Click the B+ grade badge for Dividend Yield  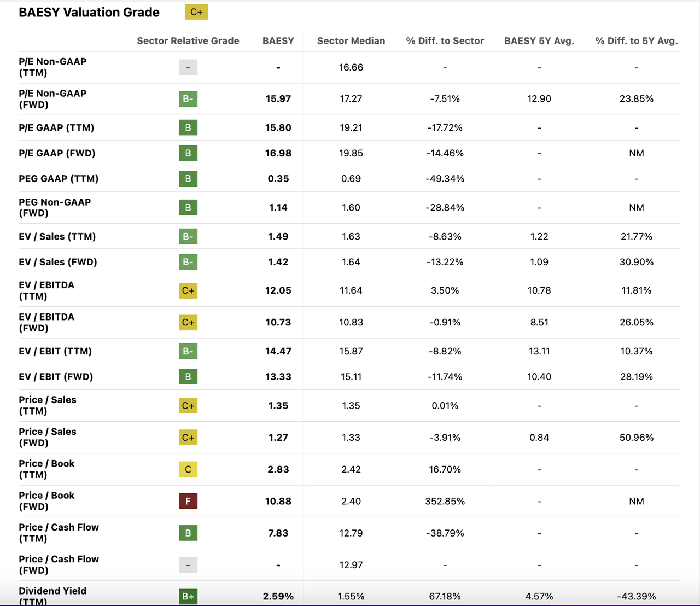(188, 596)
